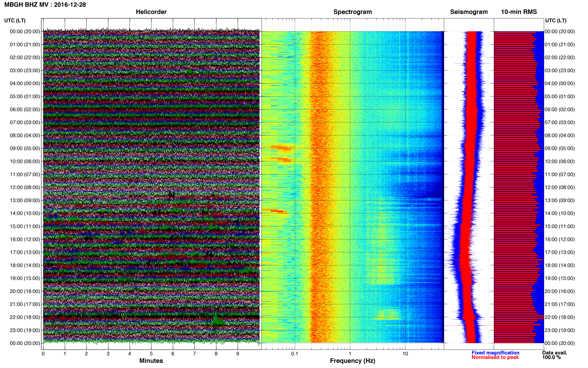Click right time label '16:00 (12:00)'
The width and height of the screenshot is (588, 368).
point(560,239)
